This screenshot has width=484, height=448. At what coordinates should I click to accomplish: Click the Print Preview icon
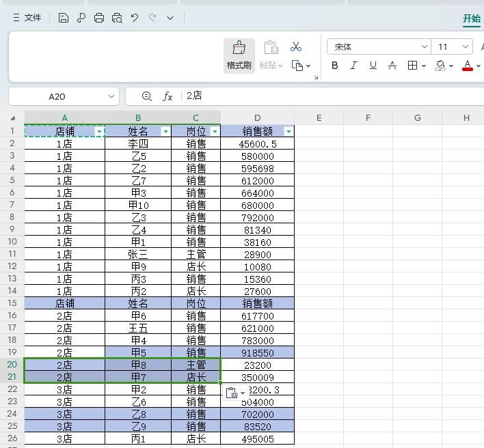[117, 18]
